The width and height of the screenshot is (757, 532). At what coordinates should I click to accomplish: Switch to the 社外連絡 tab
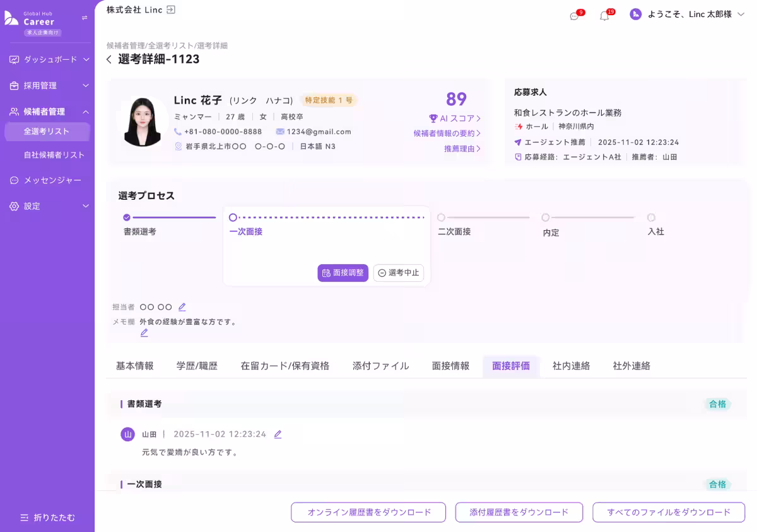coord(631,366)
